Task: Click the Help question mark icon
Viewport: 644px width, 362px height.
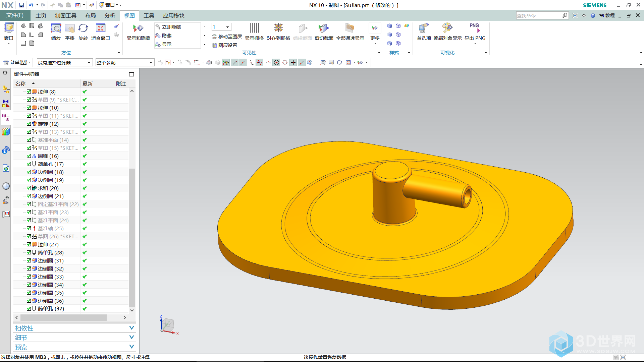Action: 593,15
